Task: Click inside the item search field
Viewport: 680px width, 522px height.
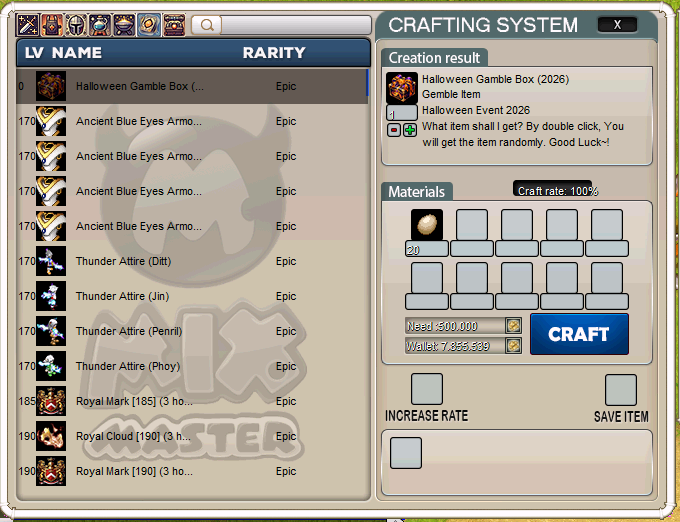Action: (x=296, y=25)
